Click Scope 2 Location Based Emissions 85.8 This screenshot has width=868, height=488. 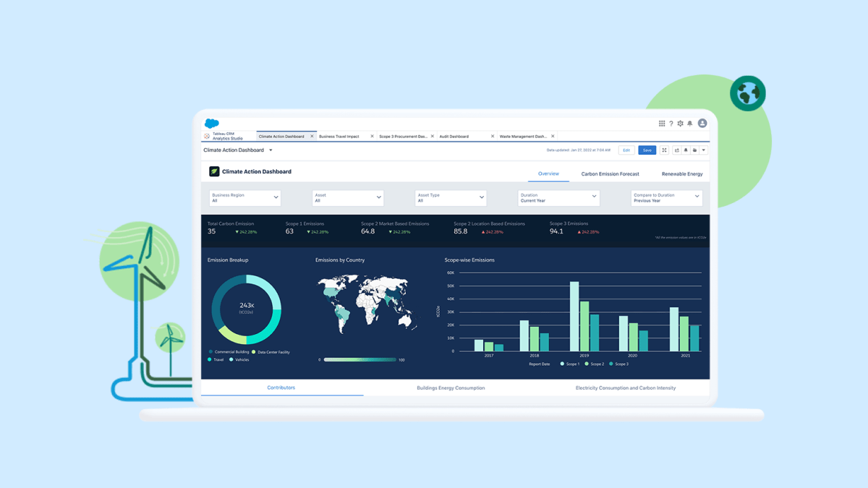(461, 231)
